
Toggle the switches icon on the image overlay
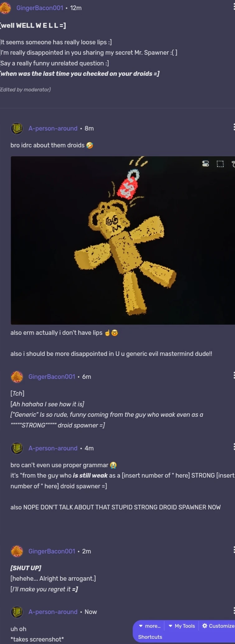(x=205, y=164)
